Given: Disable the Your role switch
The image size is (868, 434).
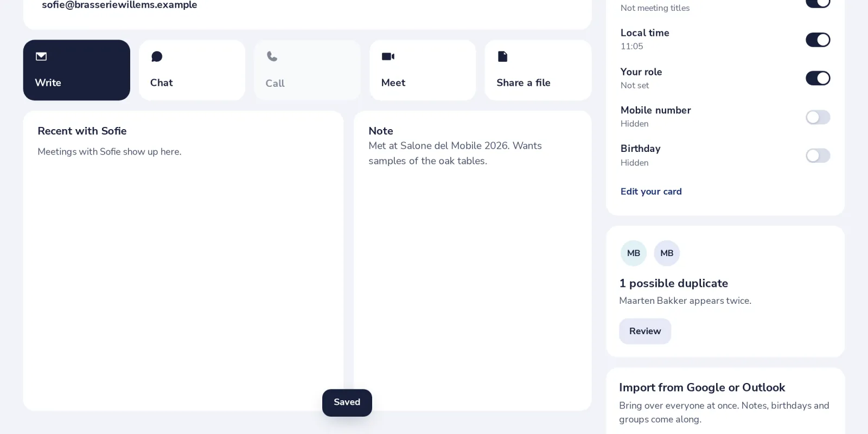Looking at the screenshot, I should click(x=818, y=78).
